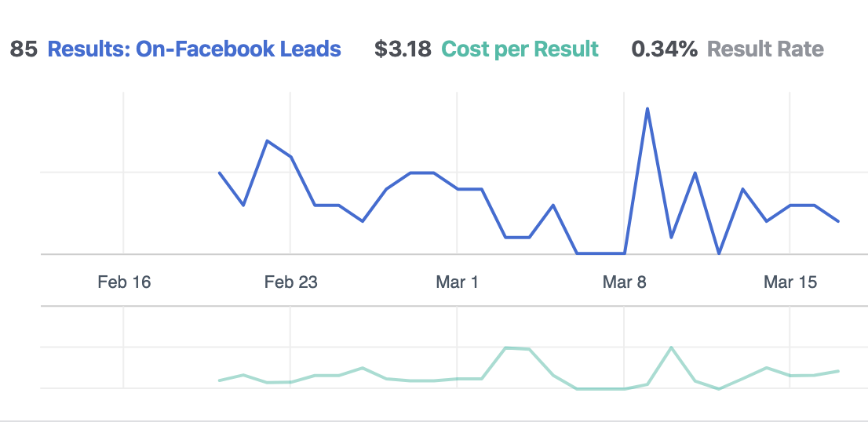
Task: Click the Feb 16 date label
Action: pyautogui.click(x=124, y=282)
